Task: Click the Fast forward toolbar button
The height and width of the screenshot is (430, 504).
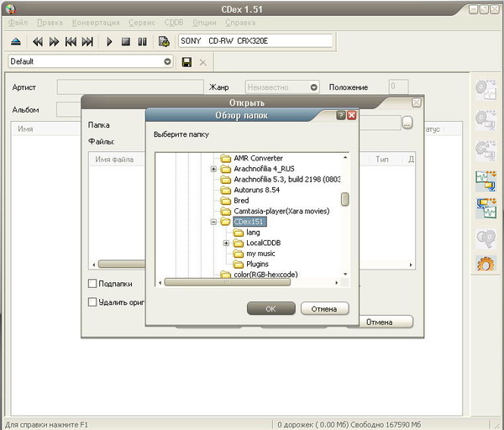Action: [x=54, y=42]
